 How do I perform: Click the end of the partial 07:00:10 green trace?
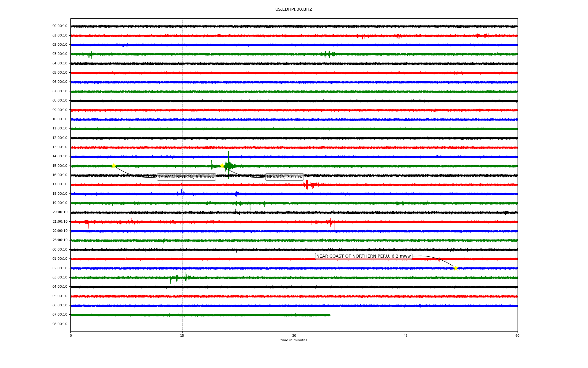click(330, 315)
